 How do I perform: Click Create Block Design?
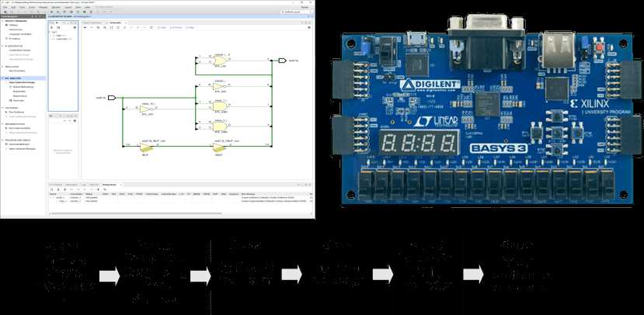19,50
